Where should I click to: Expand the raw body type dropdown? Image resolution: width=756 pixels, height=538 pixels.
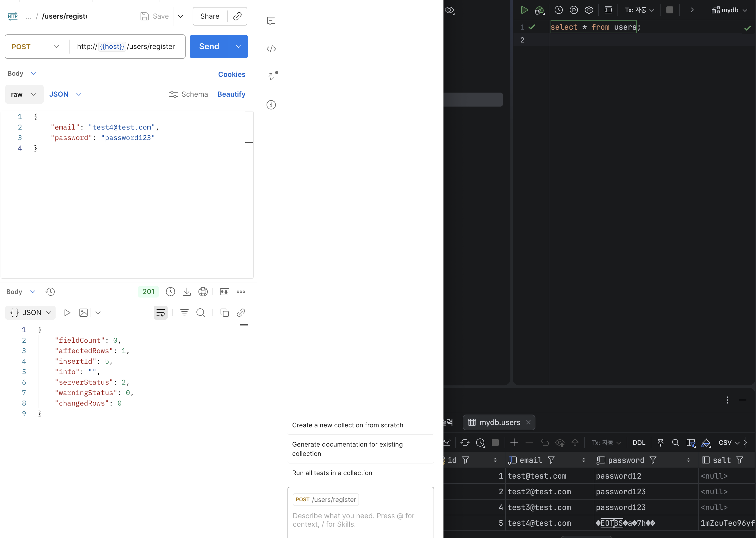[24, 94]
